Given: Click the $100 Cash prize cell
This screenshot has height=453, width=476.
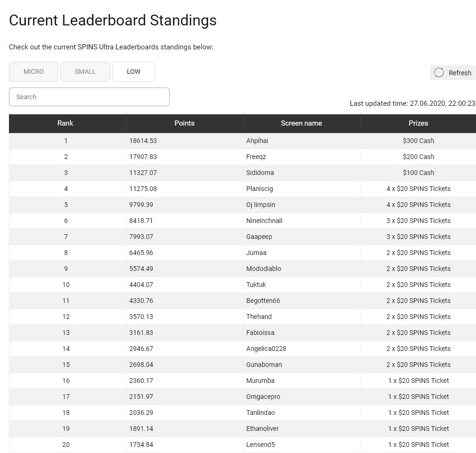Looking at the screenshot, I should [x=418, y=173].
